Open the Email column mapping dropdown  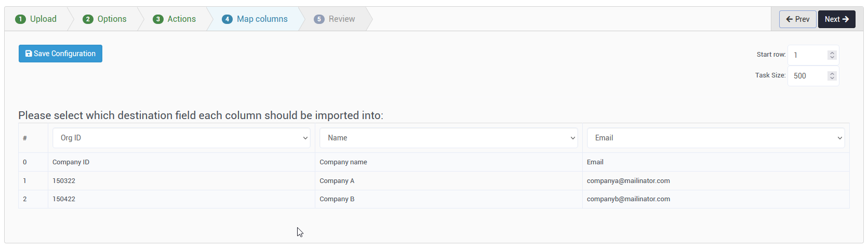point(716,138)
